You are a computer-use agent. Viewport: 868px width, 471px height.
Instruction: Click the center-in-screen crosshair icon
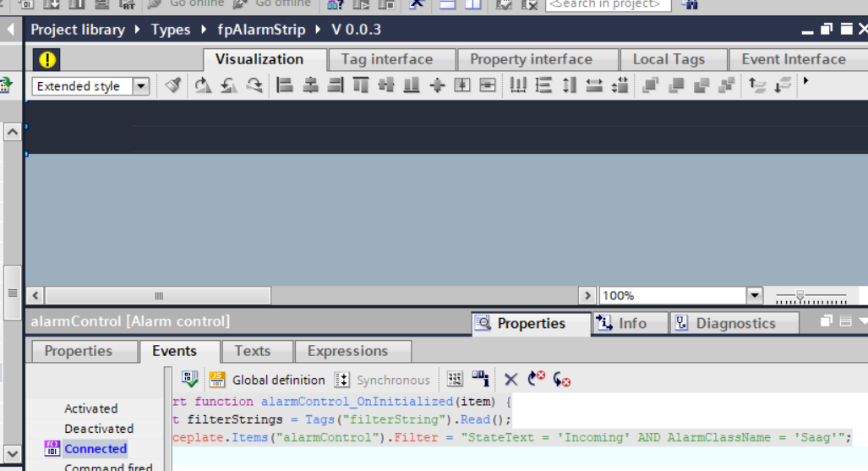coord(437,85)
